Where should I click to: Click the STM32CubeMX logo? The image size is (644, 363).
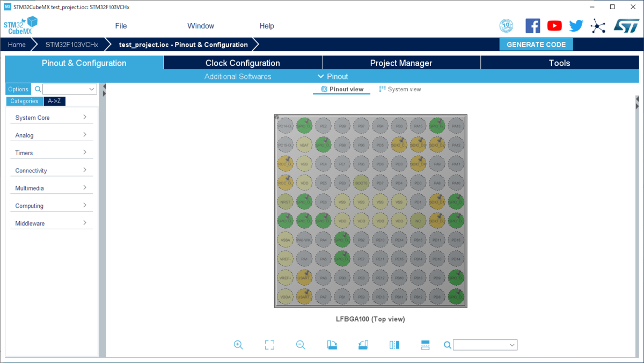[21, 26]
